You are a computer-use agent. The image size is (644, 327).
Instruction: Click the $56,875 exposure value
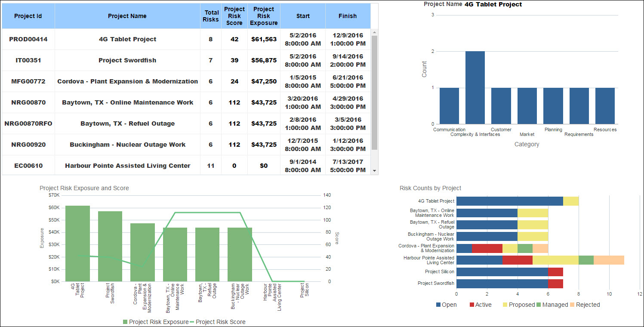coord(264,60)
